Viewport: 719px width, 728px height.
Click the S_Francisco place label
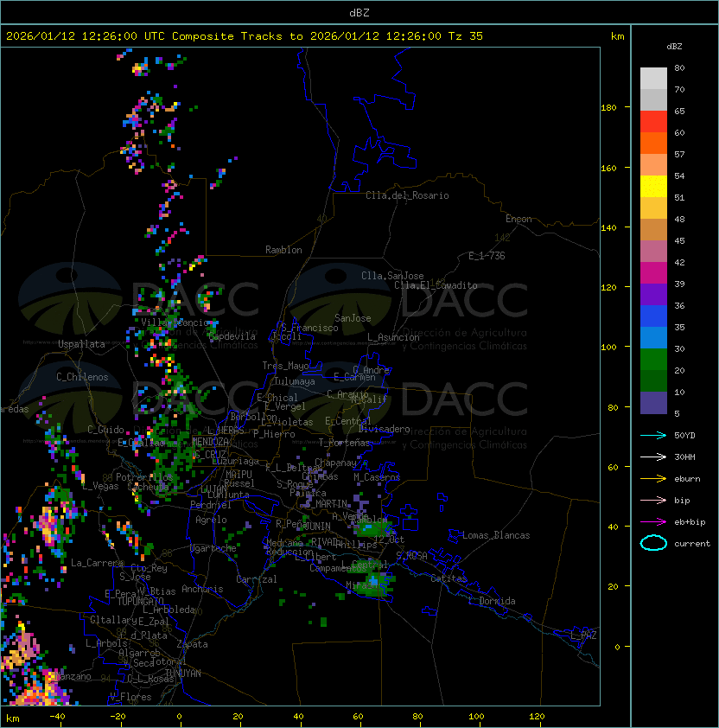coord(309,328)
